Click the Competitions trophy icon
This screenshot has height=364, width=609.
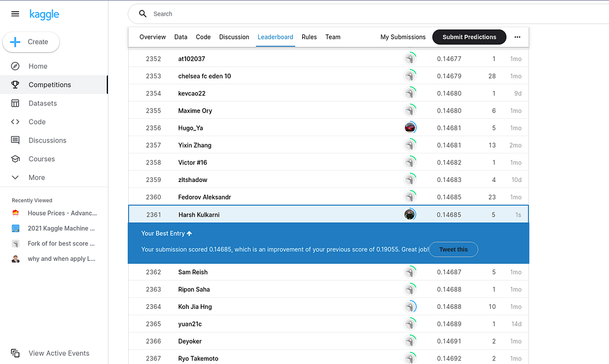click(x=15, y=85)
